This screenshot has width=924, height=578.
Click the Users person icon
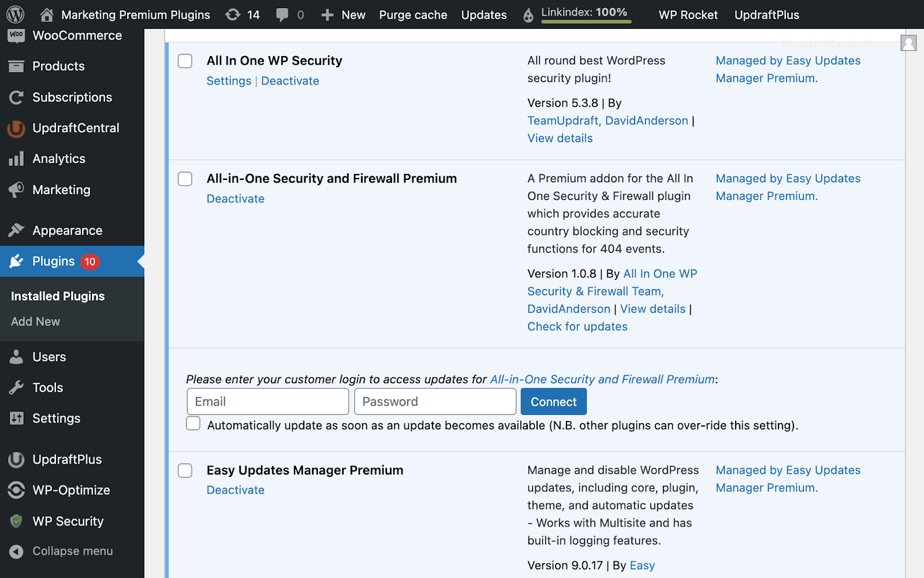coord(16,357)
